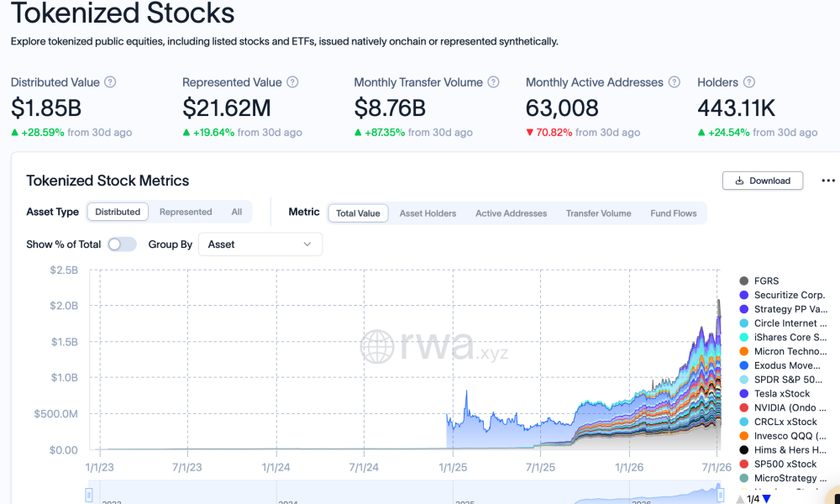Open the Group By Asset dropdown
Screen dimensions: 840x504
pyautogui.click(x=260, y=244)
